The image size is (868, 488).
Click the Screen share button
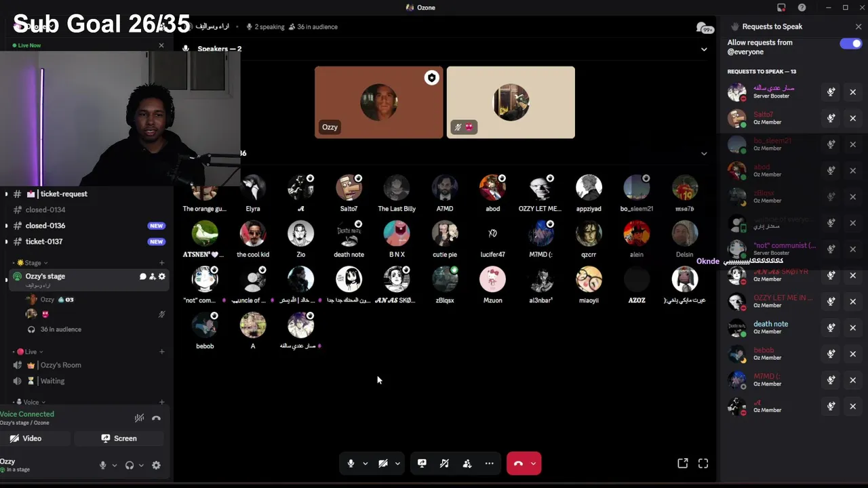click(x=119, y=439)
